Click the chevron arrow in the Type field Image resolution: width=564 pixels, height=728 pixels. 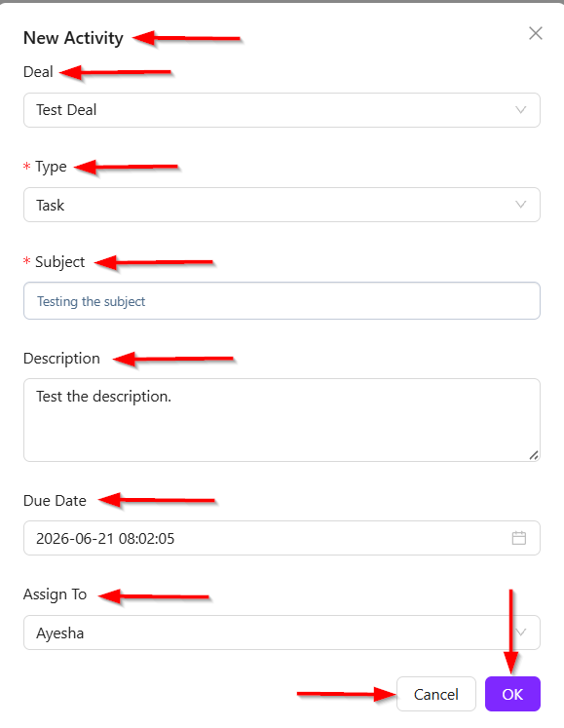pos(521,205)
